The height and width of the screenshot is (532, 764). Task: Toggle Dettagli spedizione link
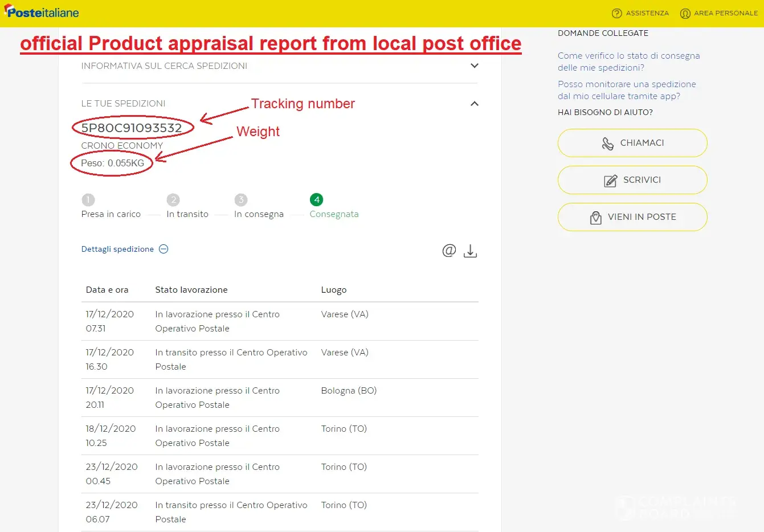pos(117,249)
